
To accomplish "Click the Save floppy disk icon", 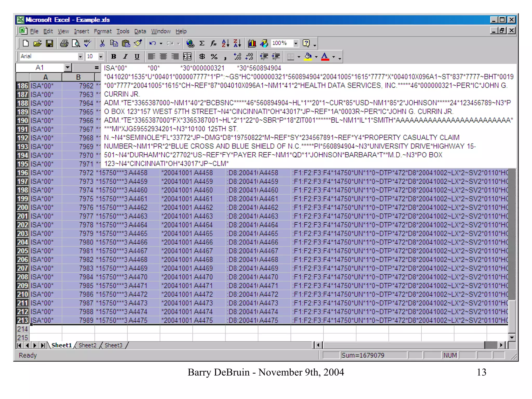I will point(49,43).
